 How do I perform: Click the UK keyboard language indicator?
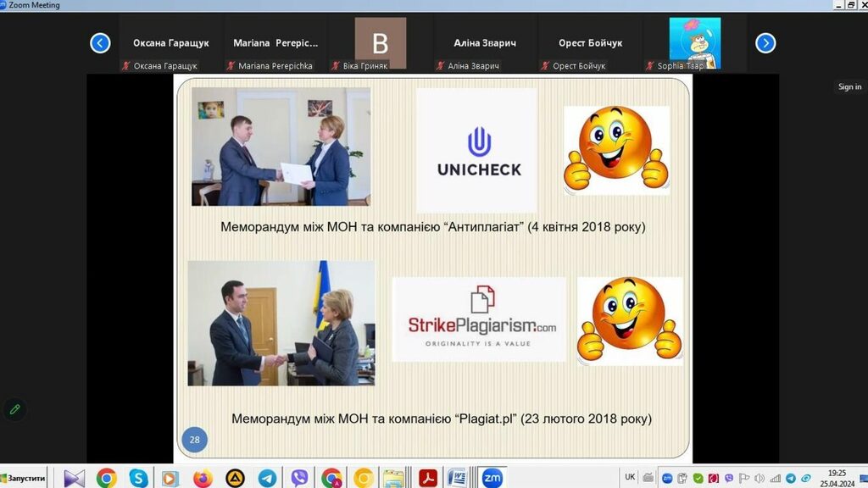[x=630, y=477]
